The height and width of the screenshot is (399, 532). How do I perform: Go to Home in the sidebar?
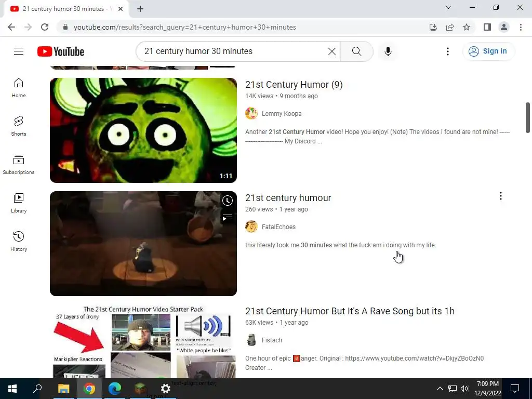[x=19, y=87]
